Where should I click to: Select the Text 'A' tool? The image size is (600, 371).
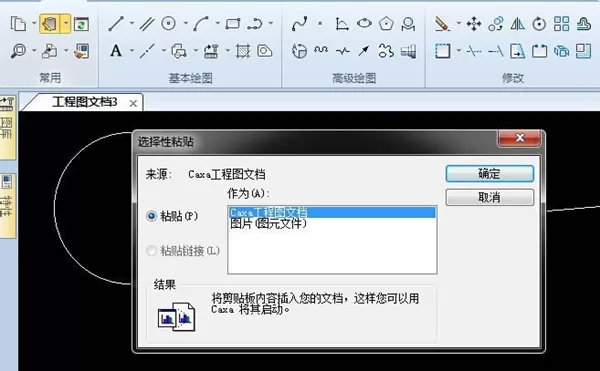pos(116,51)
